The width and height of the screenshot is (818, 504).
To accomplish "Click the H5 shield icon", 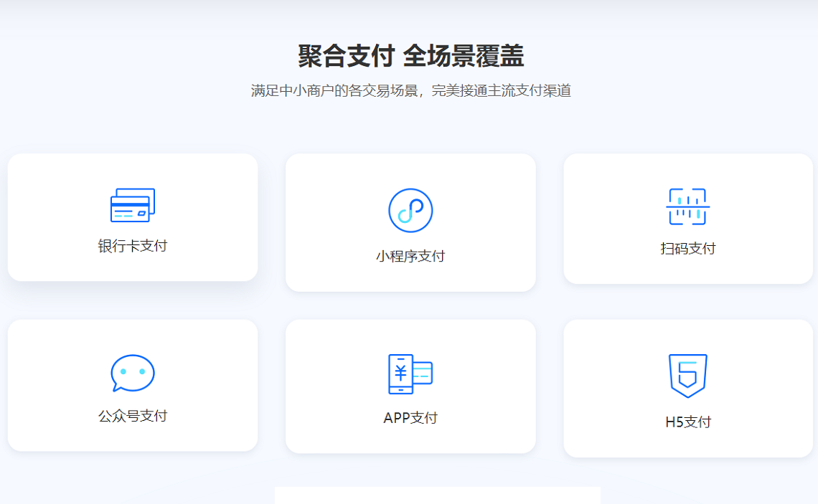I will 687,376.
